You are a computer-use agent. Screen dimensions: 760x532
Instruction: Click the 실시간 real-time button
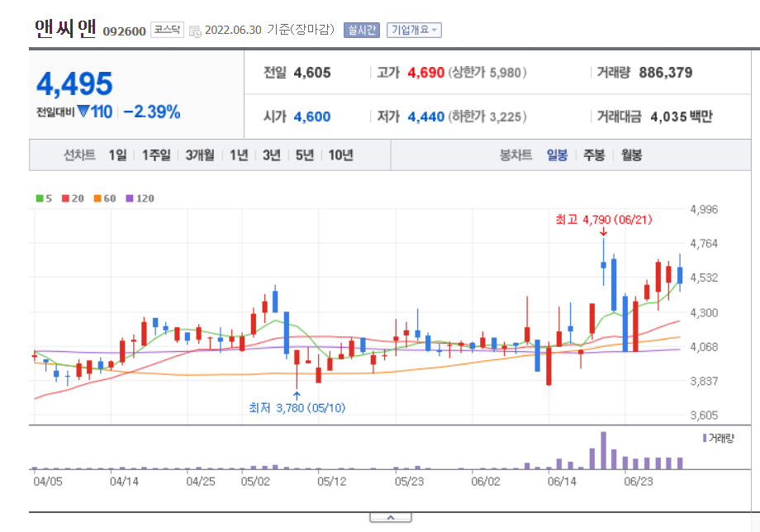(362, 30)
